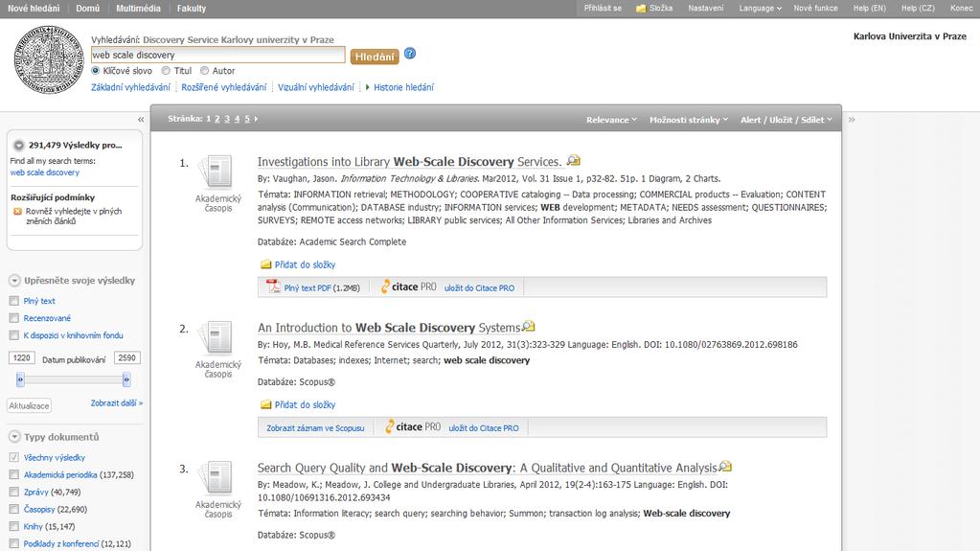Click Přihlásit se in top bar
Image resolution: width=980 pixels, height=551 pixels.
click(603, 8)
